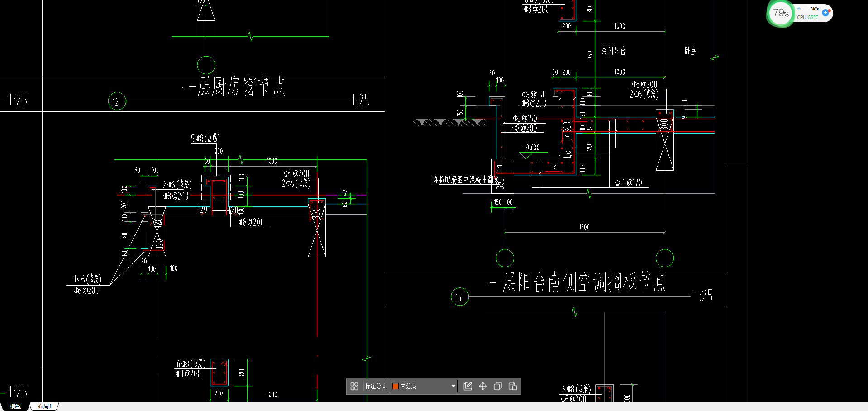Click the 3K/s upload speed readout
Viewport: 868px width, 411px height.
click(814, 9)
